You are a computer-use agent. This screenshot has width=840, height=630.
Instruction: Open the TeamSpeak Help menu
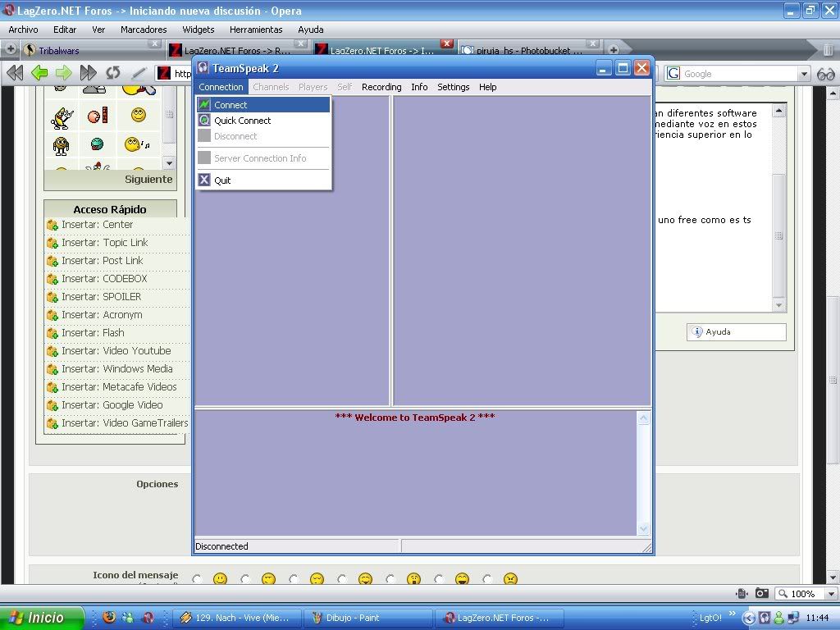coord(487,87)
